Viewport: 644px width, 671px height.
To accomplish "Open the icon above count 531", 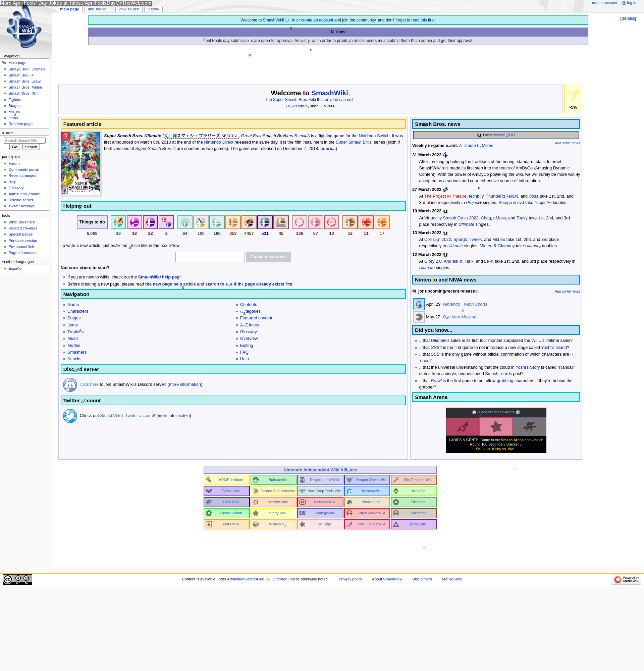I will click(265, 222).
